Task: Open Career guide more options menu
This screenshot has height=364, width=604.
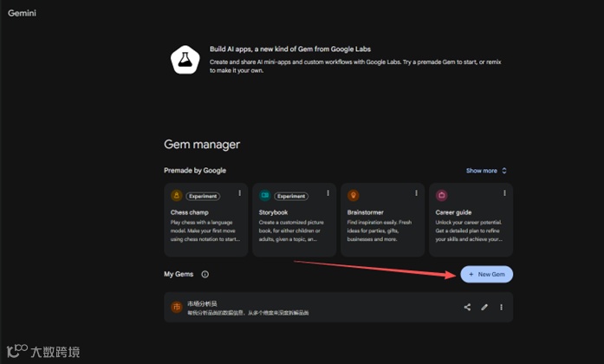Action: [x=504, y=193]
